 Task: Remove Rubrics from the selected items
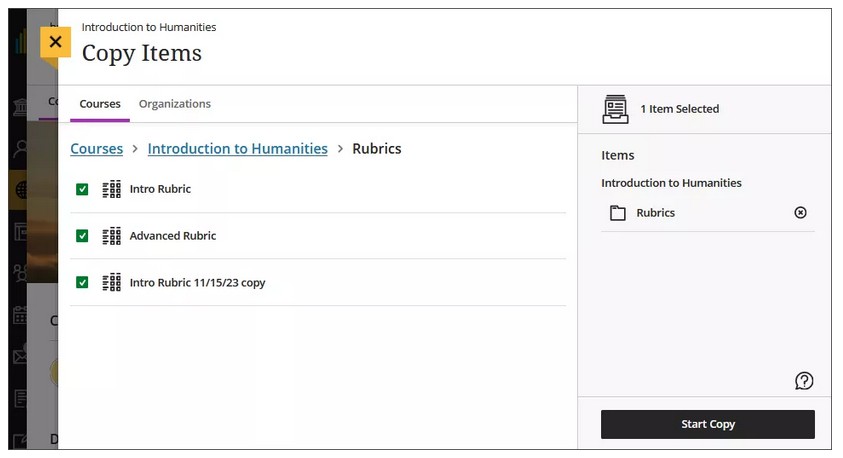800,213
